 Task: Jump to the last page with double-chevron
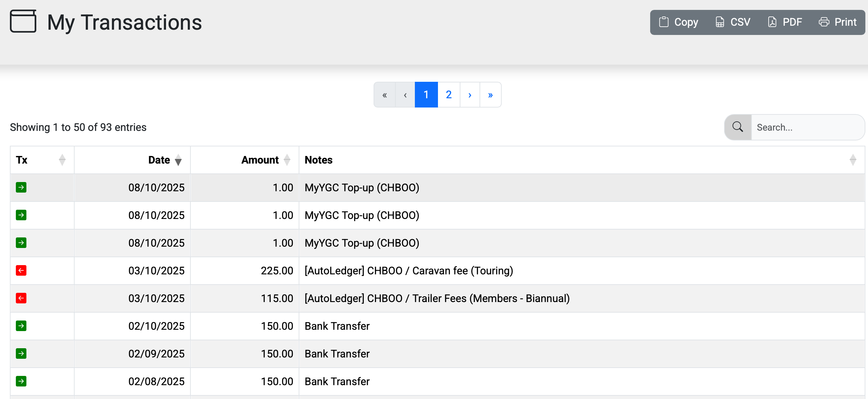(490, 95)
